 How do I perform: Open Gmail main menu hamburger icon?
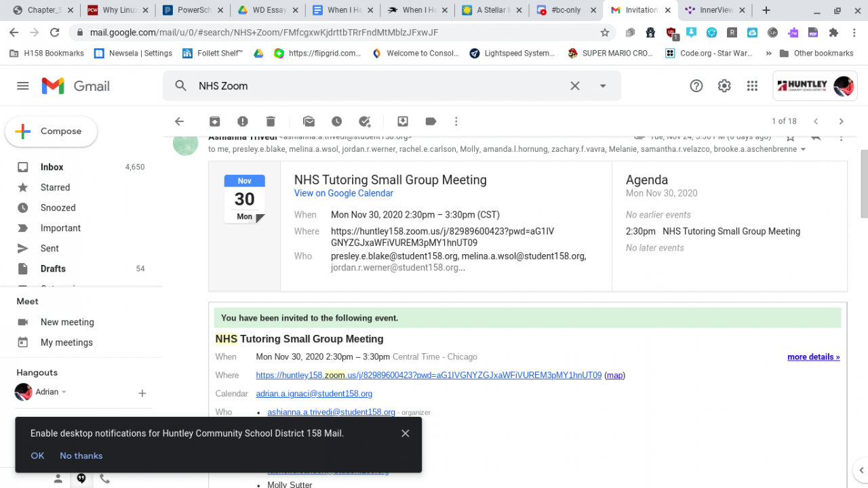pos(23,86)
